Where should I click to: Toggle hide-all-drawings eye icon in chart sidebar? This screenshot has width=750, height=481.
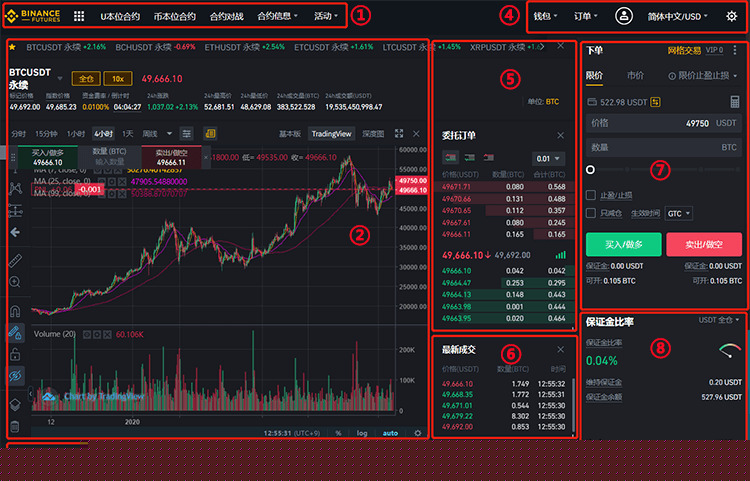pyautogui.click(x=14, y=375)
